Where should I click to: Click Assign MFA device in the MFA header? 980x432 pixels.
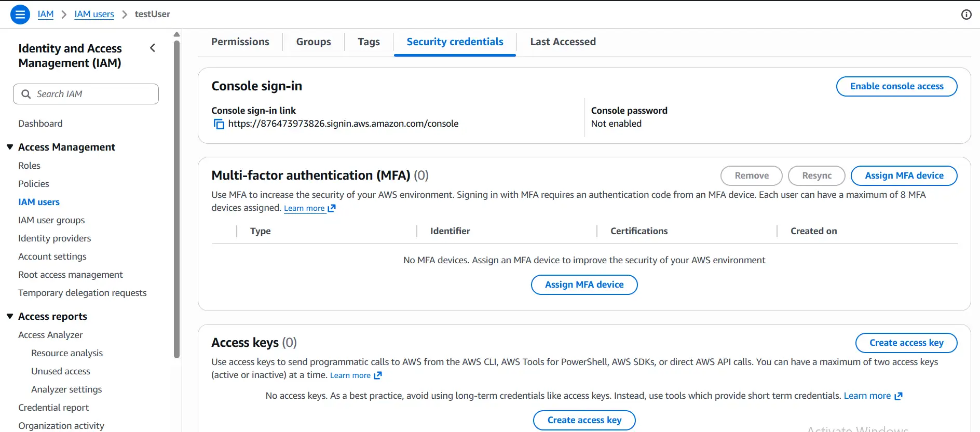[x=904, y=176]
